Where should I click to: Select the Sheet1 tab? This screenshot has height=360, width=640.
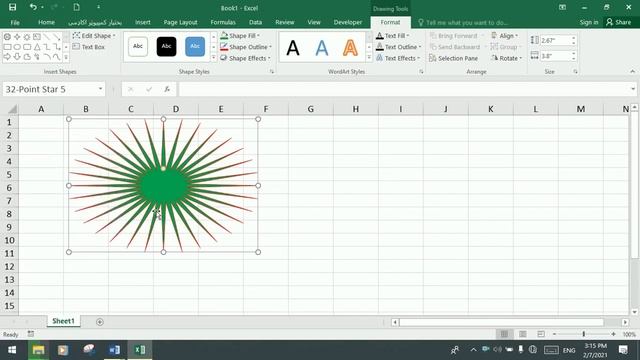(63, 321)
